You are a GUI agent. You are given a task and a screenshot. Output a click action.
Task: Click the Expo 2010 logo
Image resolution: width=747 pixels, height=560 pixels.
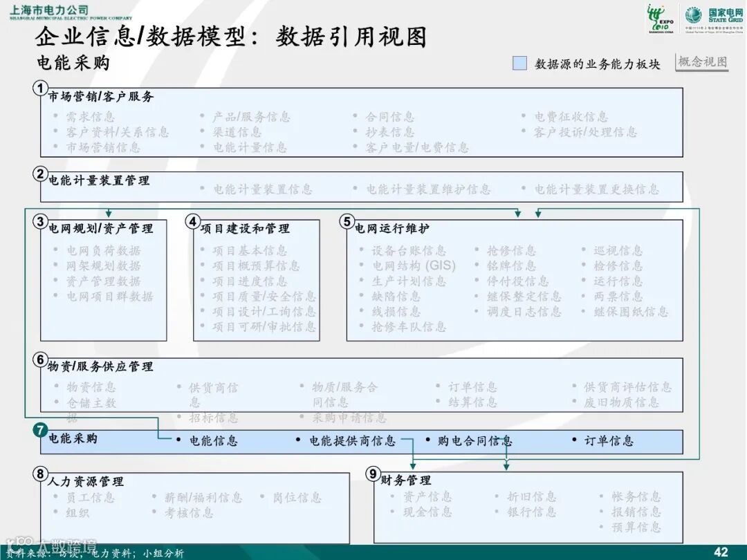(661, 18)
